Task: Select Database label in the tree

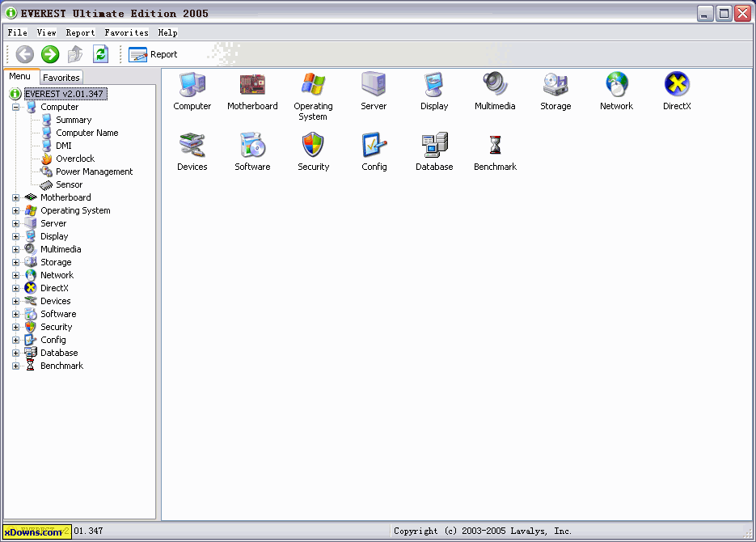Action: pos(59,353)
